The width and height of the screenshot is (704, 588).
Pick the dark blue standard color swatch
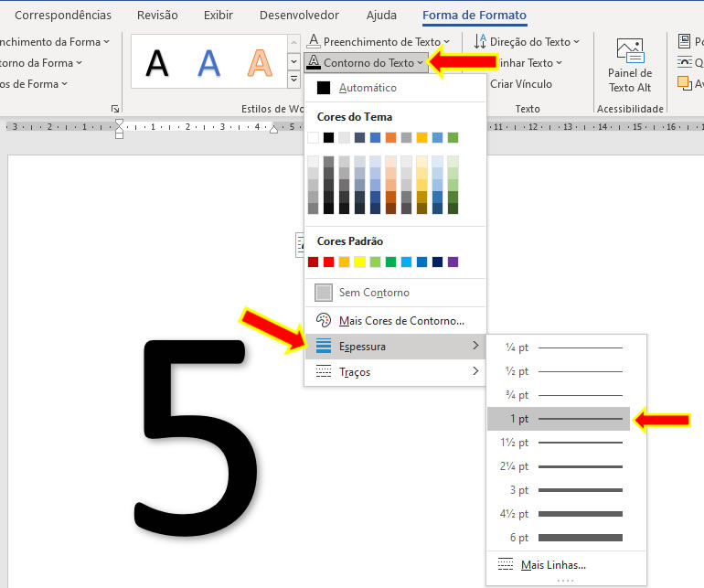tap(437, 262)
